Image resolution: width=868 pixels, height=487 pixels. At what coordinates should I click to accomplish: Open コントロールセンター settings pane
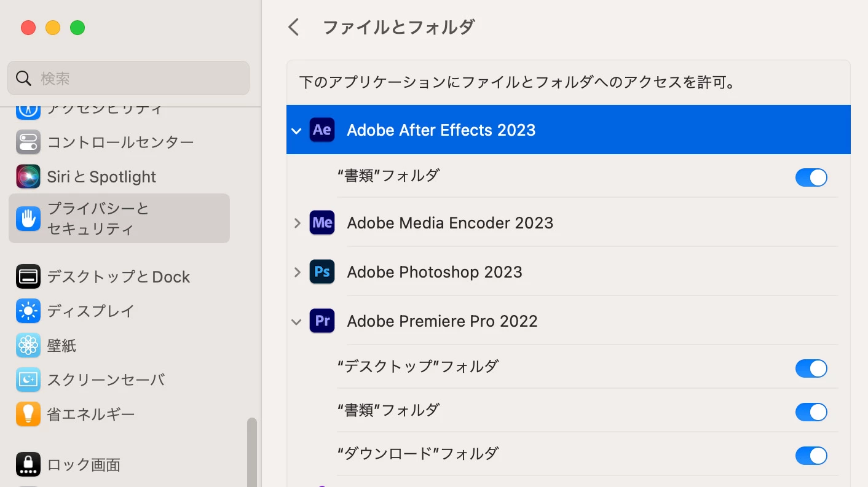click(119, 142)
